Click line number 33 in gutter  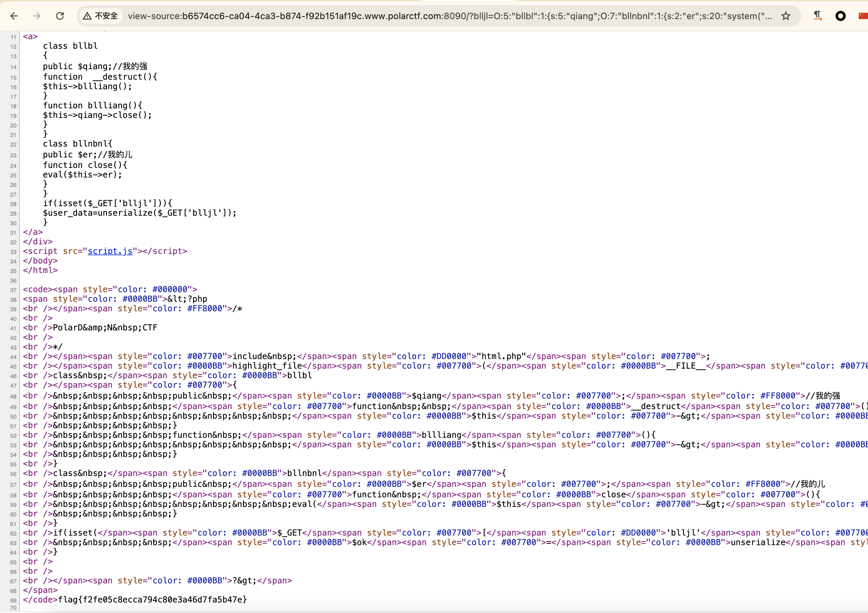point(13,252)
